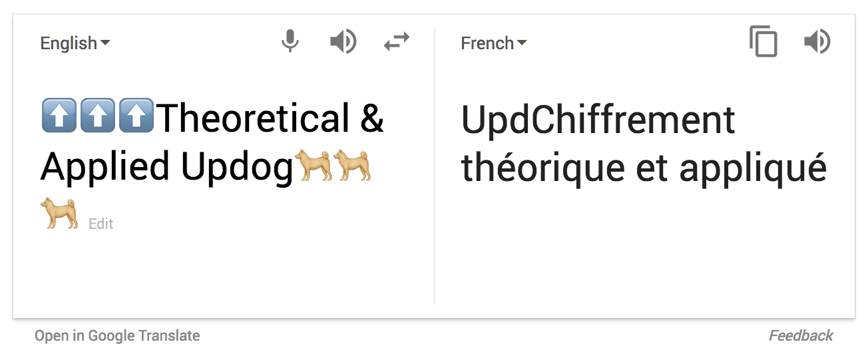Click the translated word 'UpdChiffrement'
Viewport: 868px width, 362px height.
point(598,120)
